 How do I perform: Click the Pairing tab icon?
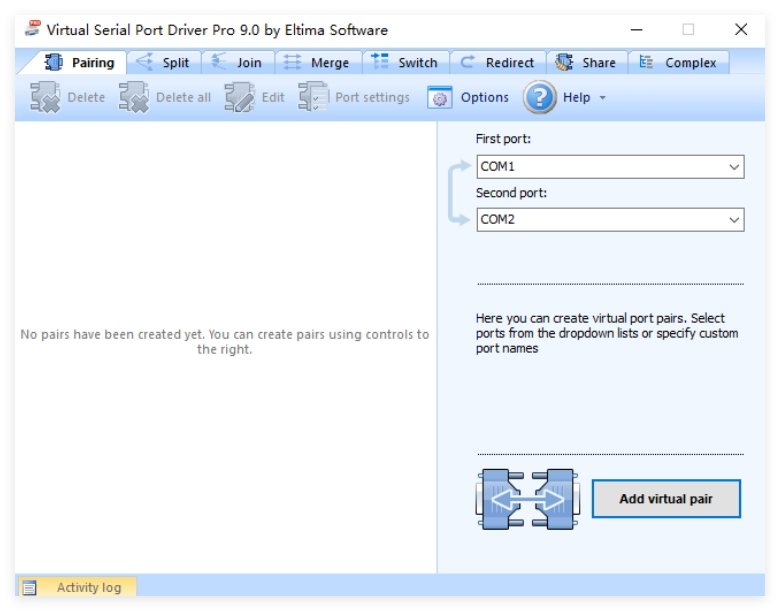click(54, 63)
